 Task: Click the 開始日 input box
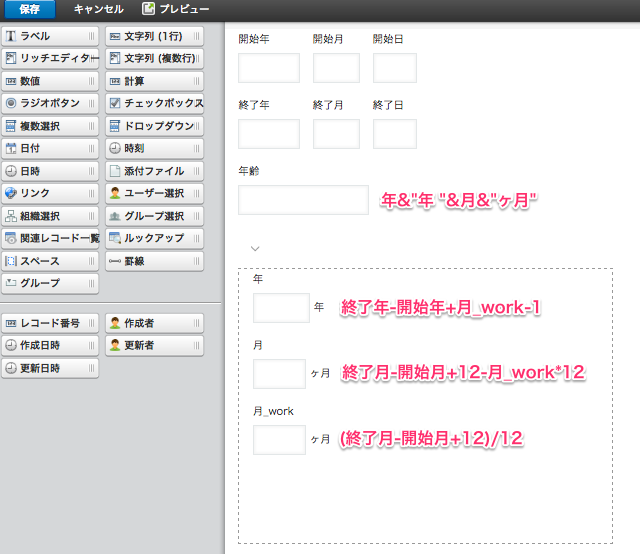coord(395,68)
